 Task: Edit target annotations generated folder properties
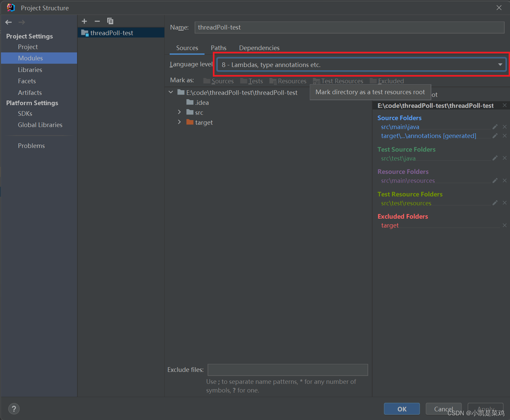(495, 136)
